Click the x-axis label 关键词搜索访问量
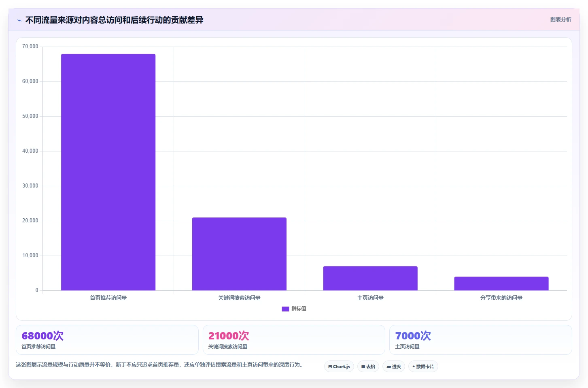This screenshot has height=388, width=588. tap(239, 298)
